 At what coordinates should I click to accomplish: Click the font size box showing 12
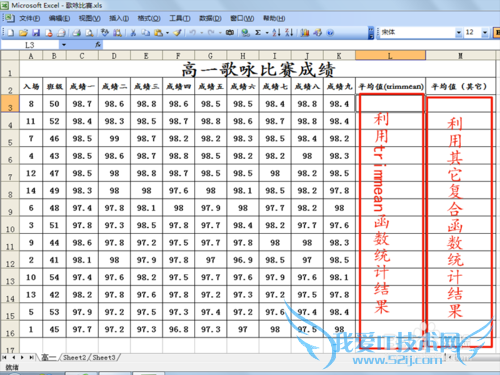pyautogui.click(x=473, y=33)
